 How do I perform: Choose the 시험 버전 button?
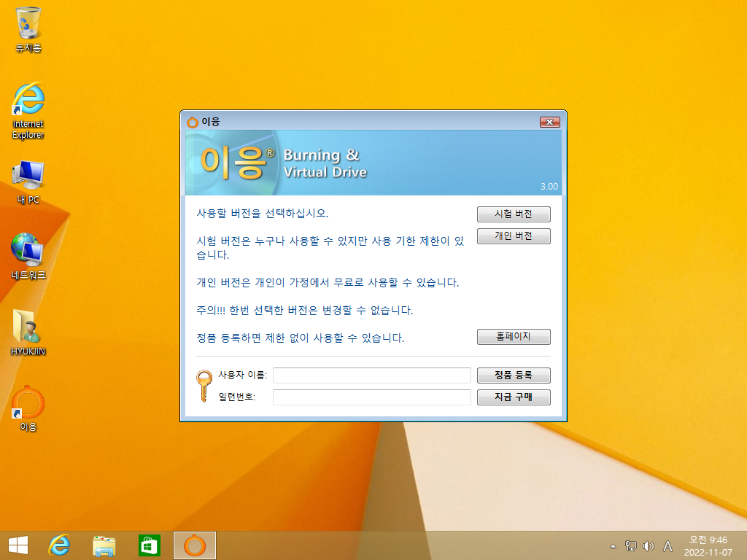tap(514, 214)
